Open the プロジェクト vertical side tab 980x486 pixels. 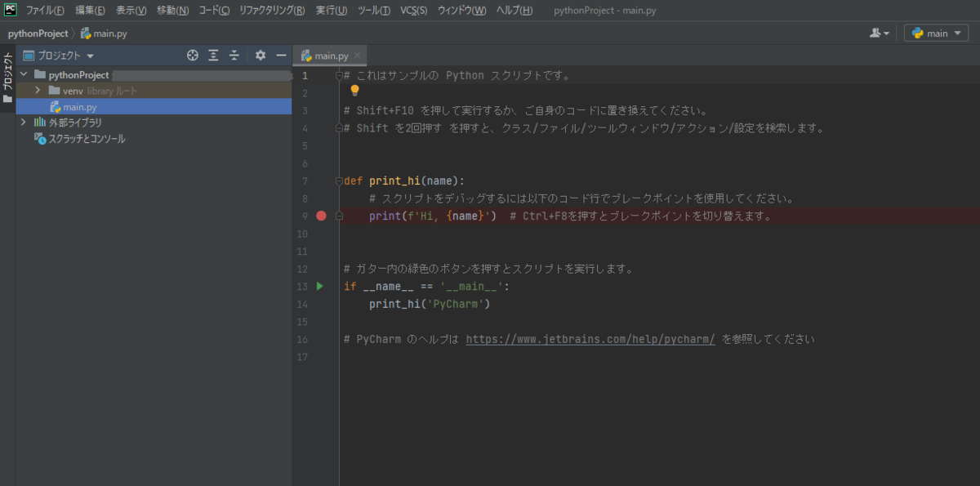click(x=7, y=78)
